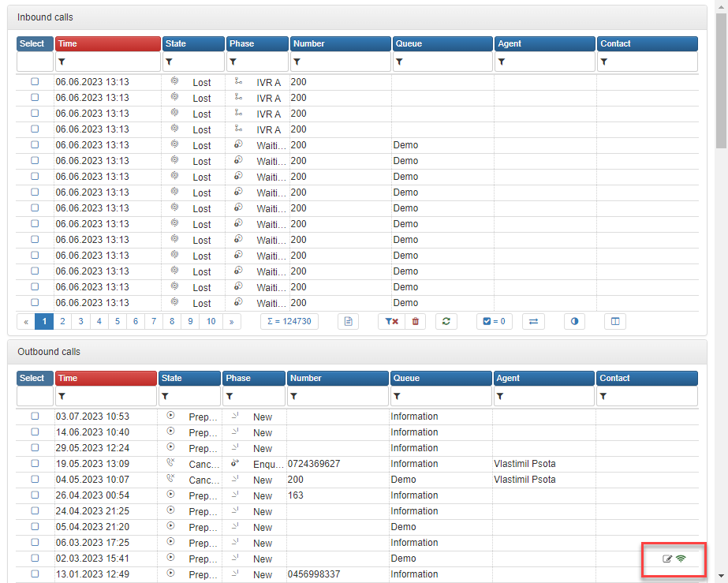Open the Phase column filter in Inbound calls
The height and width of the screenshot is (583, 728).
click(233, 62)
